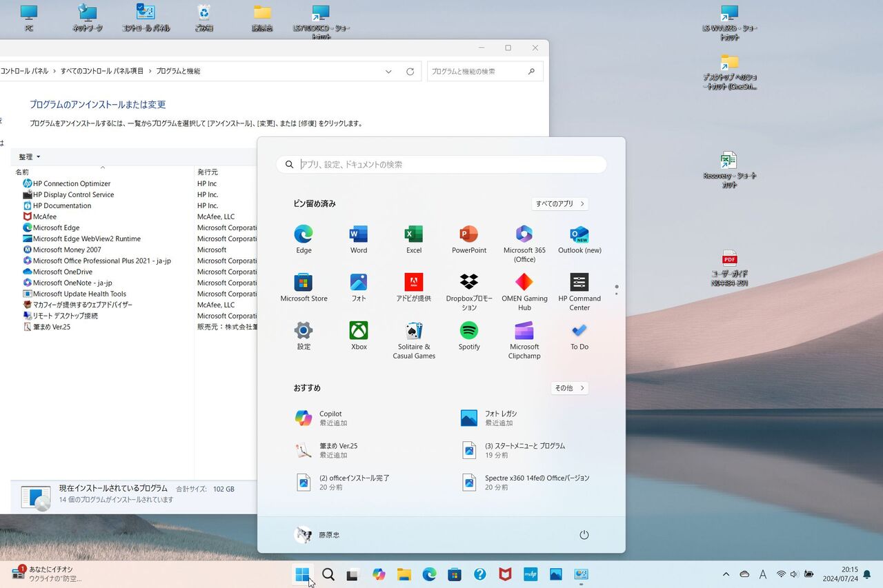Launch the Xbox pinned app
The width and height of the screenshot is (883, 588).
click(359, 336)
